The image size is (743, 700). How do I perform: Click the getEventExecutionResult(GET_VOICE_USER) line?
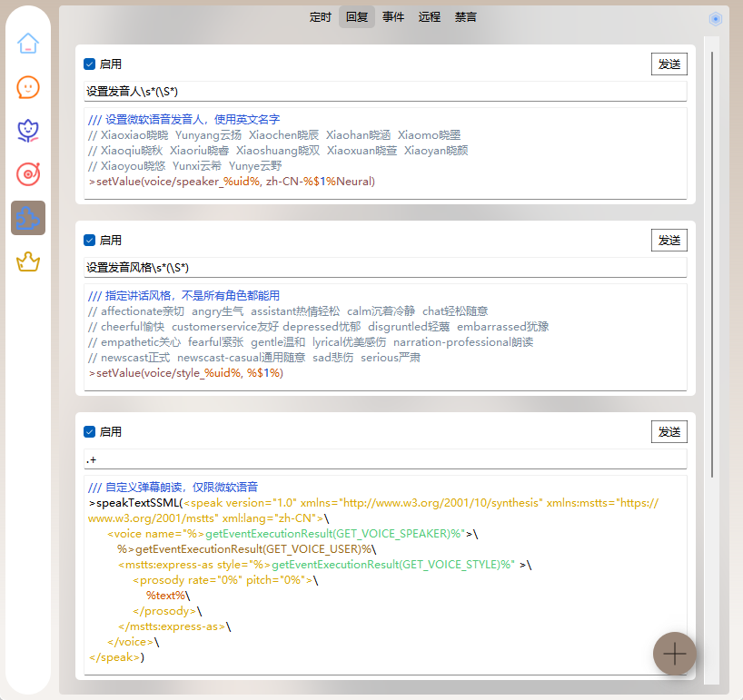click(247, 549)
